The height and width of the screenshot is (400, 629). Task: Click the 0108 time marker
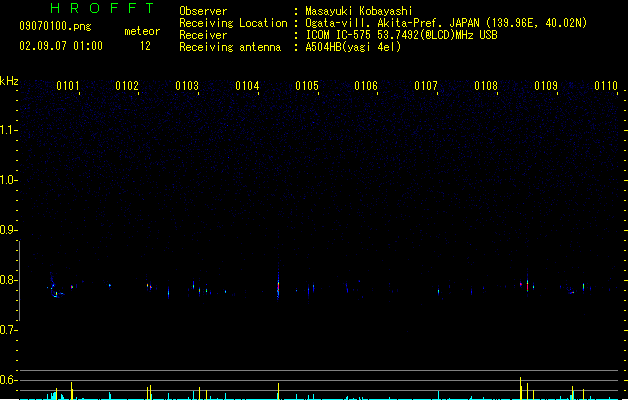tap(486, 86)
